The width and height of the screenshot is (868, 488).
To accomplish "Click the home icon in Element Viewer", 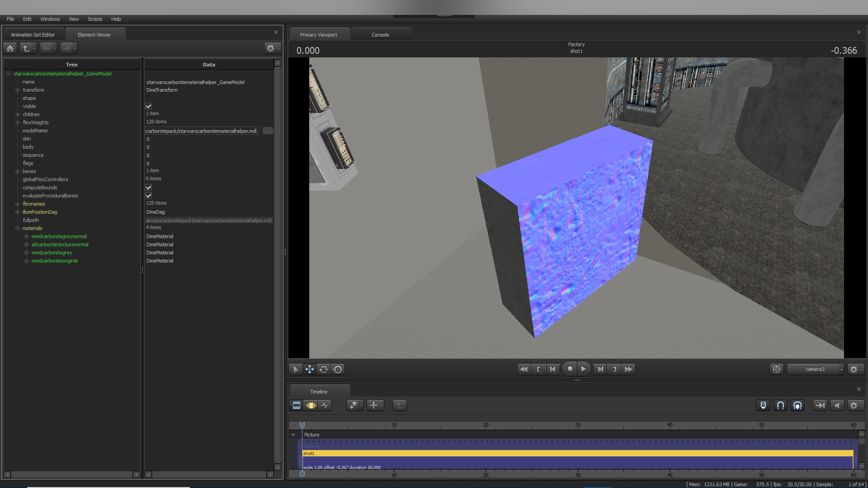I will pos(10,48).
